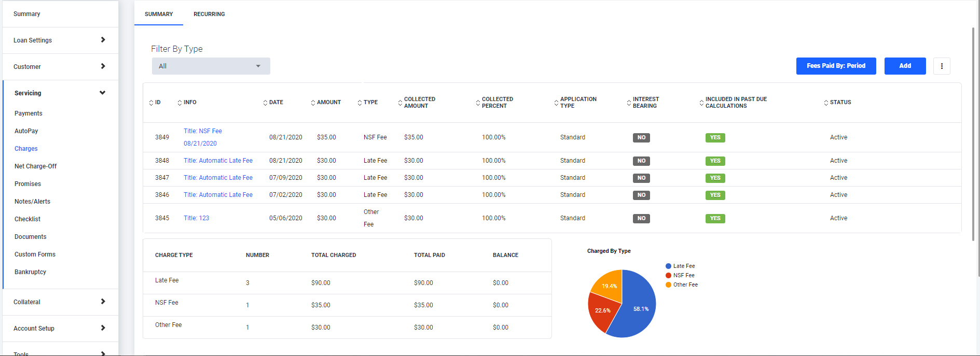Open the Title: 123 charge link
Screen dimensions: 980x356
pyautogui.click(x=196, y=218)
